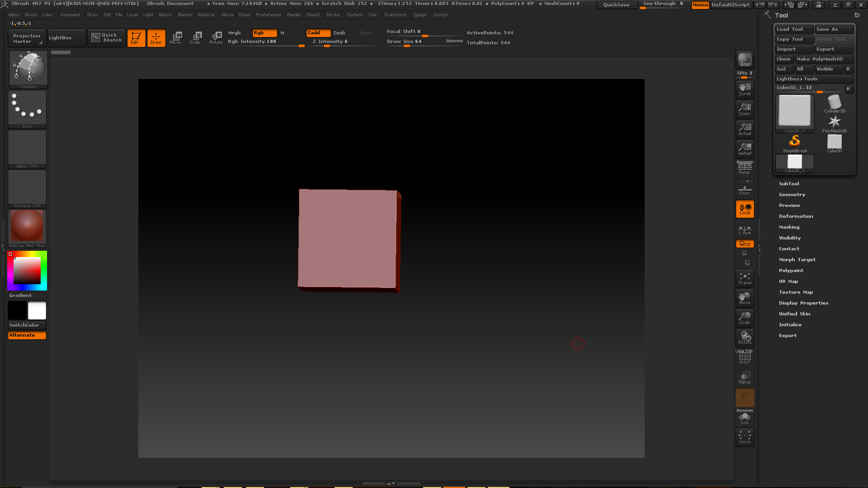868x488 pixels.
Task: Click the MatCap Red Wax material thumbnail
Action: point(27,226)
